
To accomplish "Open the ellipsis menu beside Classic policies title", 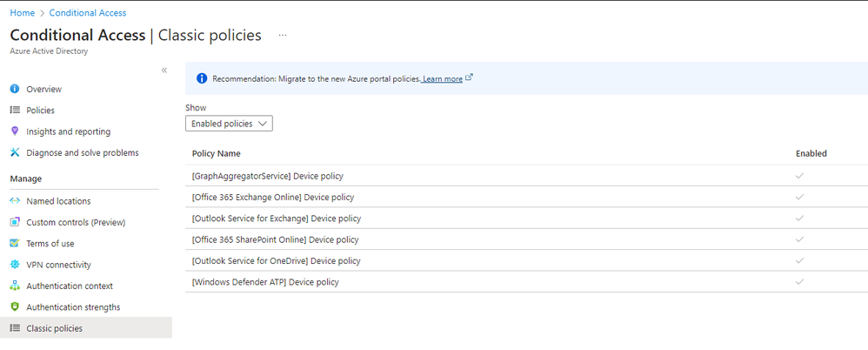I will pyautogui.click(x=283, y=36).
